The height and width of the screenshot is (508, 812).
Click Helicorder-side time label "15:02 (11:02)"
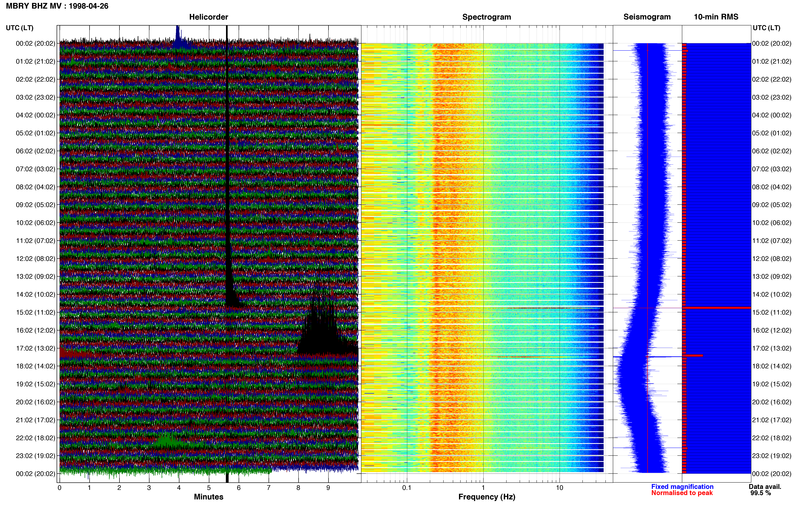35,313
